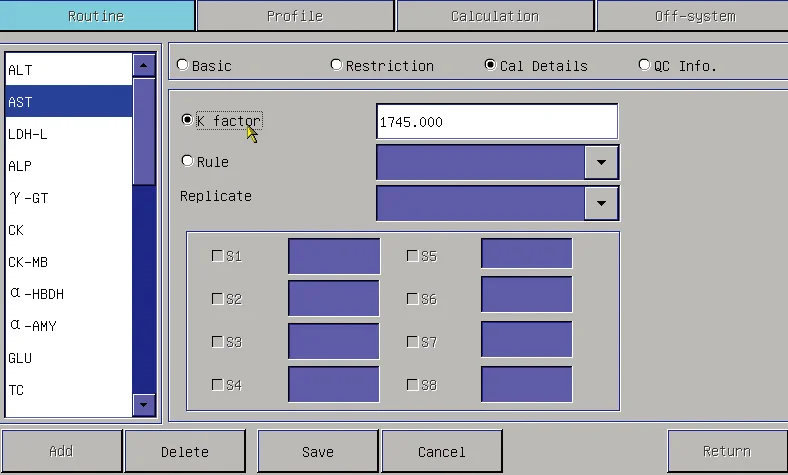The image size is (788, 475).
Task: Open the Rule dropdown arrow
Action: (601, 162)
